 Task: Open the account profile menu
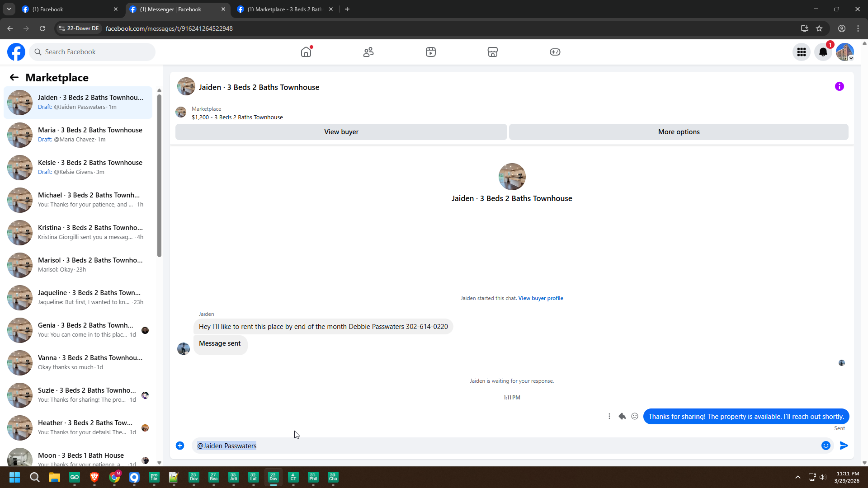pos(845,52)
